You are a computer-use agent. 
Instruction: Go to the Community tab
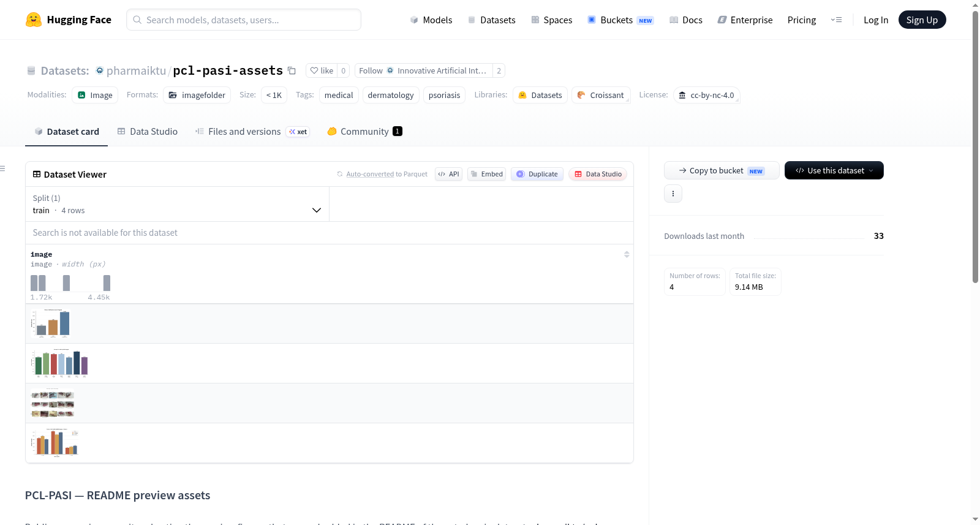click(364, 132)
